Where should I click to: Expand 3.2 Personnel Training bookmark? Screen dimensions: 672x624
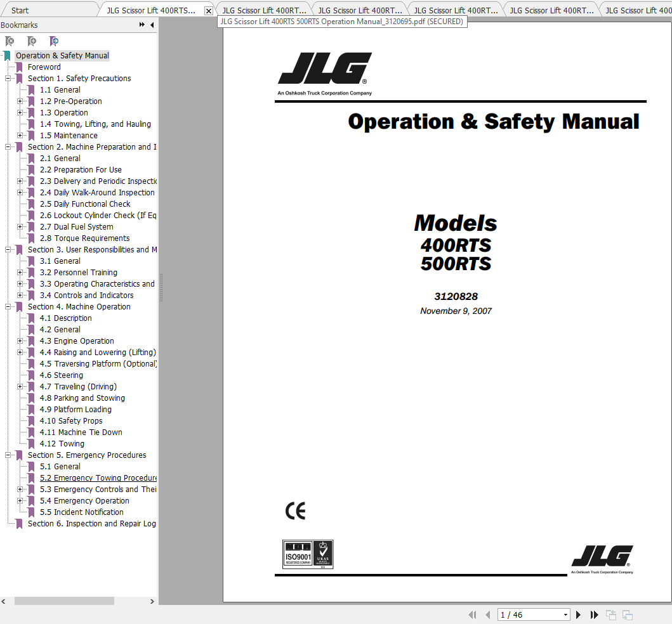coord(20,273)
